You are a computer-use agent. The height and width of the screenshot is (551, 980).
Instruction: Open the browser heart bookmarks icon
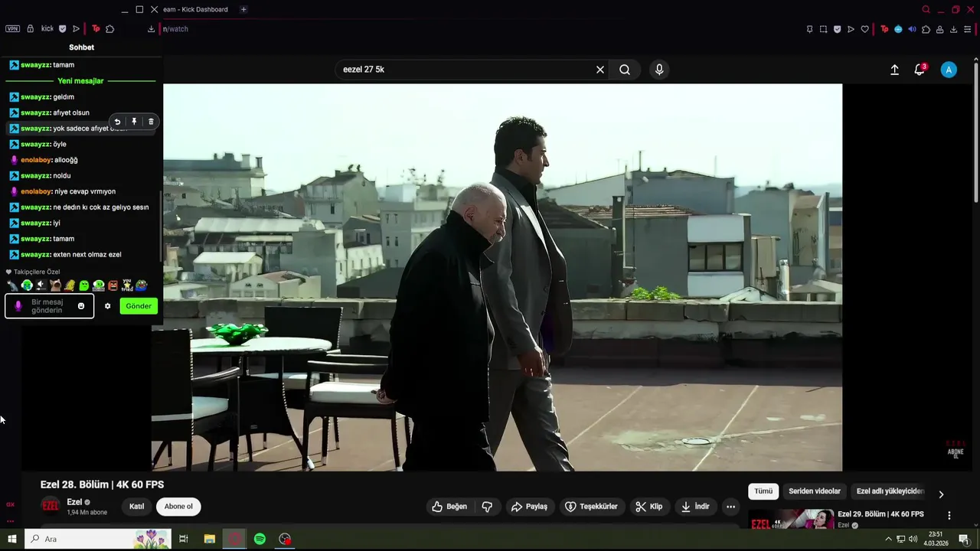(x=864, y=29)
